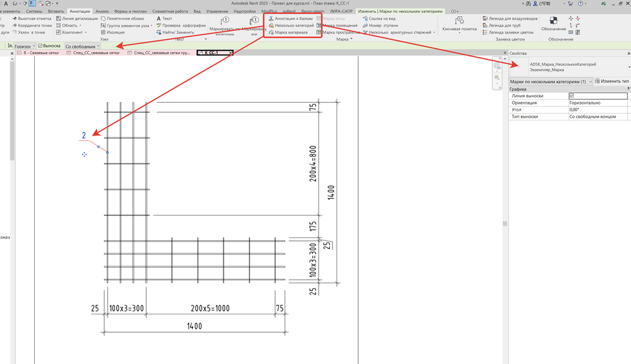Open Легенда заливки цветом
Image resolution: width=631 pixels, height=364 pixels.
tap(508, 32)
